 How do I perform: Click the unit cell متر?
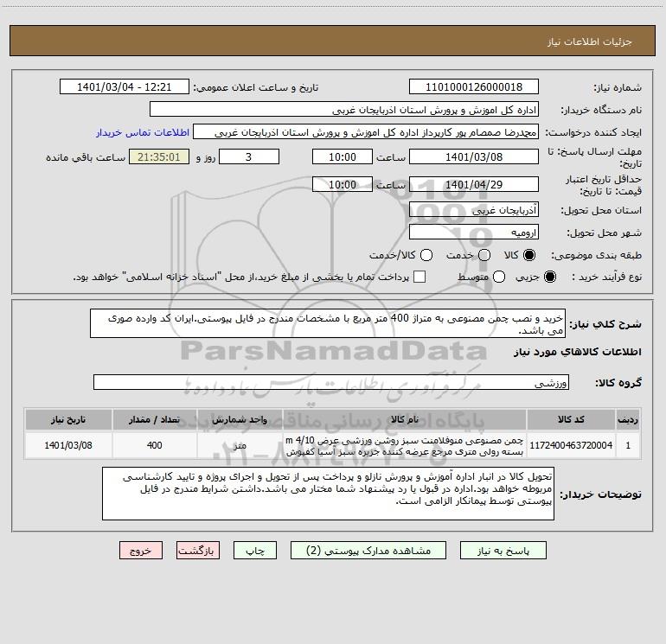coord(240,445)
